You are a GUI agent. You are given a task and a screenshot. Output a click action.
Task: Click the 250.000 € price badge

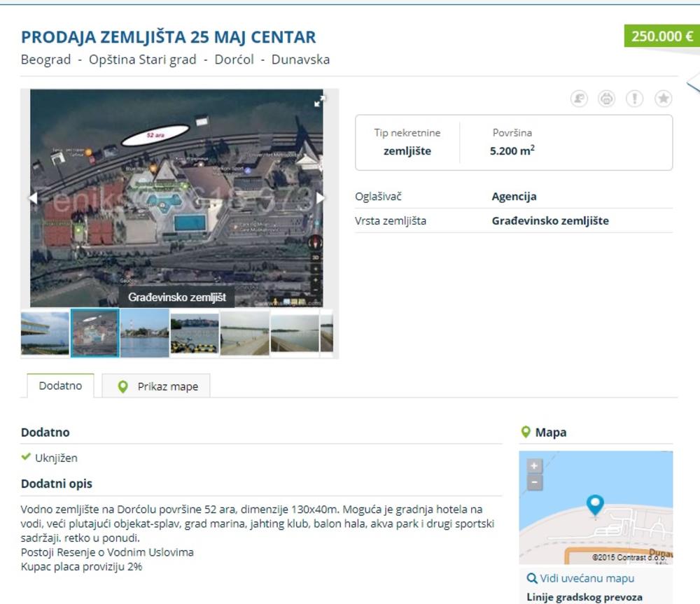(x=661, y=36)
